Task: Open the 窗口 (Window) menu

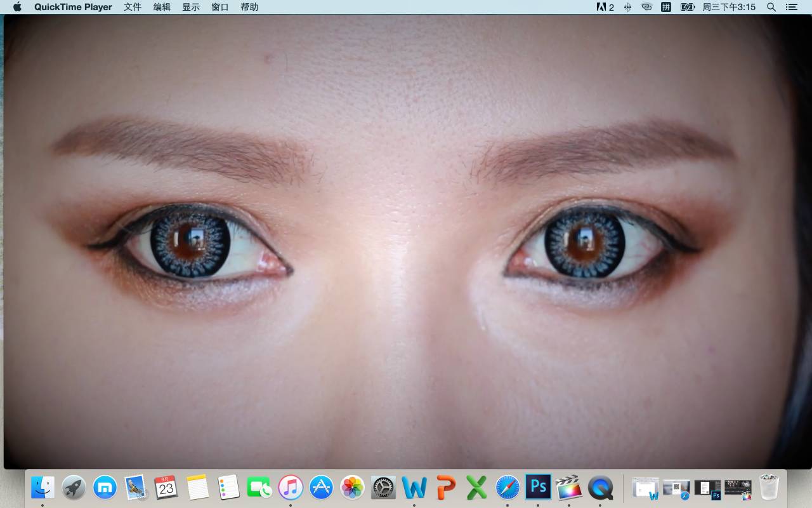Action: [220, 7]
